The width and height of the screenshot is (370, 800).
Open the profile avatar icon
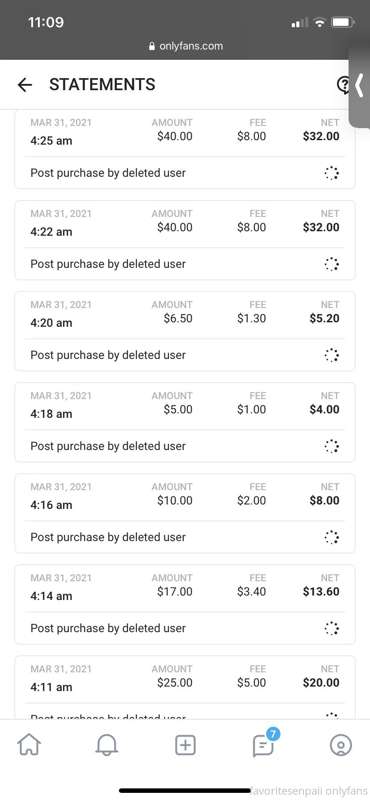[341, 746]
